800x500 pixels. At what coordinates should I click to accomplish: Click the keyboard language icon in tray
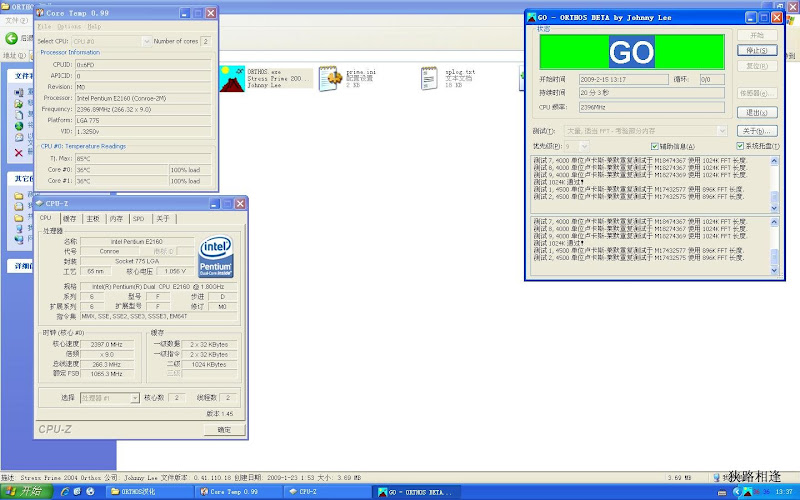(722, 492)
